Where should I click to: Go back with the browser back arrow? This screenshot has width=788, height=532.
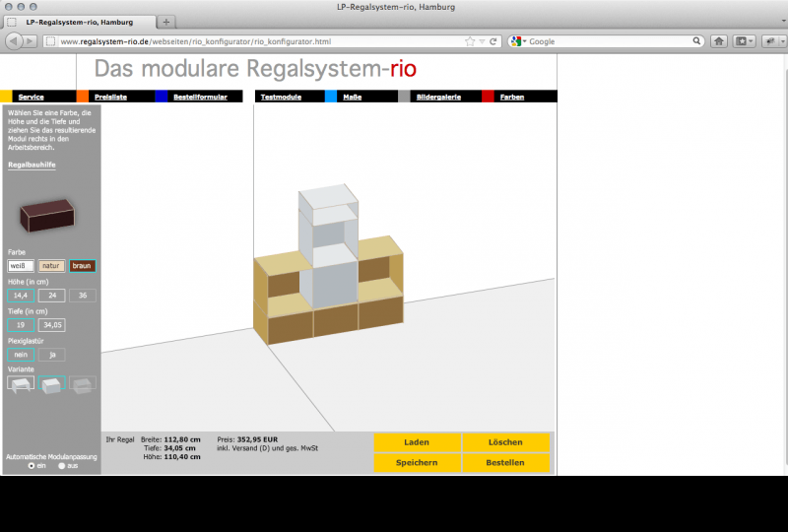[14, 41]
